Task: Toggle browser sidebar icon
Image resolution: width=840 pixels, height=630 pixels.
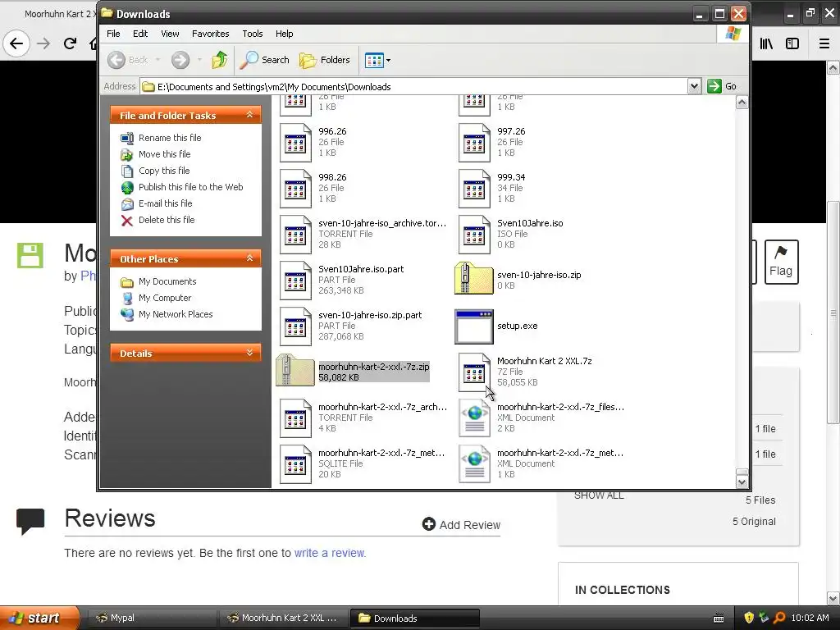Action: click(x=792, y=43)
